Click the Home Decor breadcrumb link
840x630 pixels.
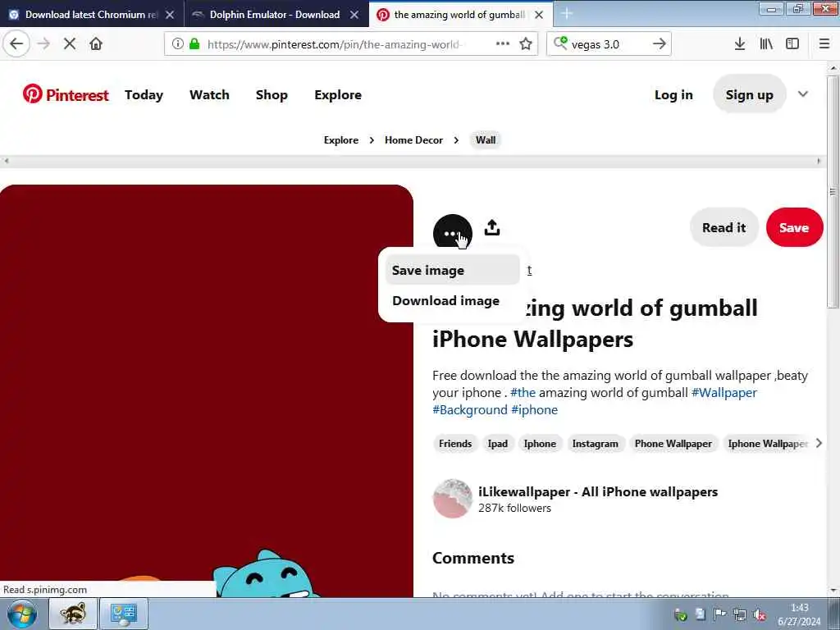point(413,139)
